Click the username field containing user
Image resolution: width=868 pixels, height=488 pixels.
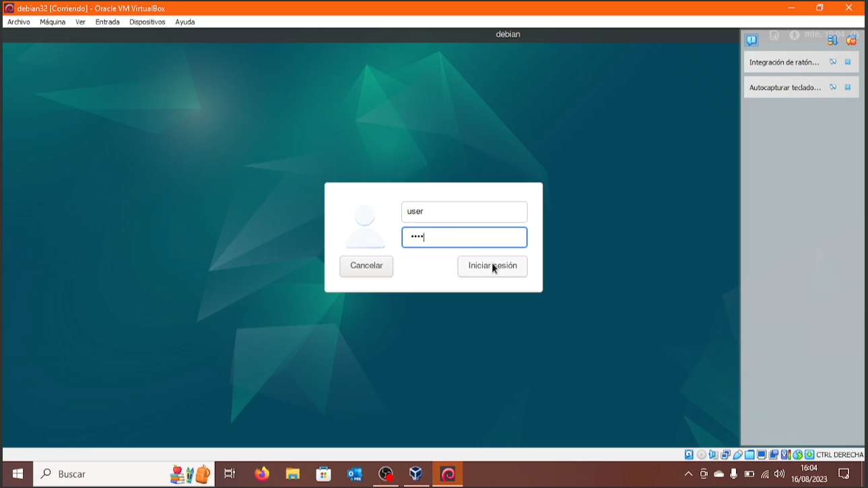[x=464, y=212]
